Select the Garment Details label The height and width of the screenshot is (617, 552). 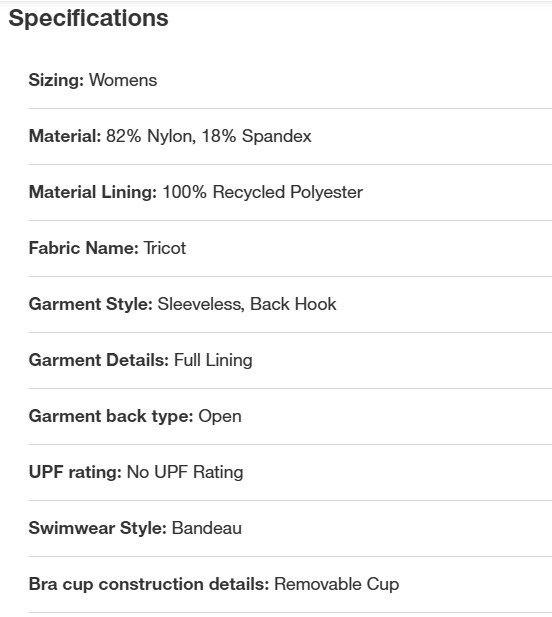pos(99,360)
